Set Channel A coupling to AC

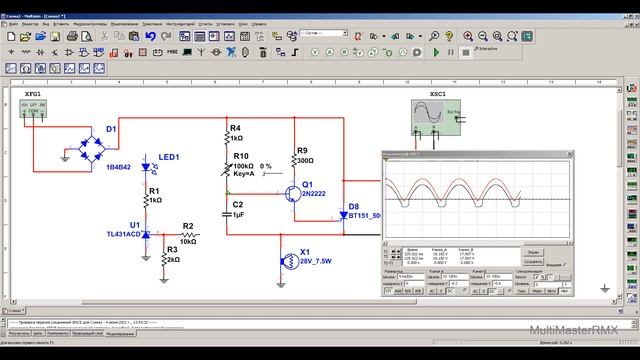(x=432, y=291)
